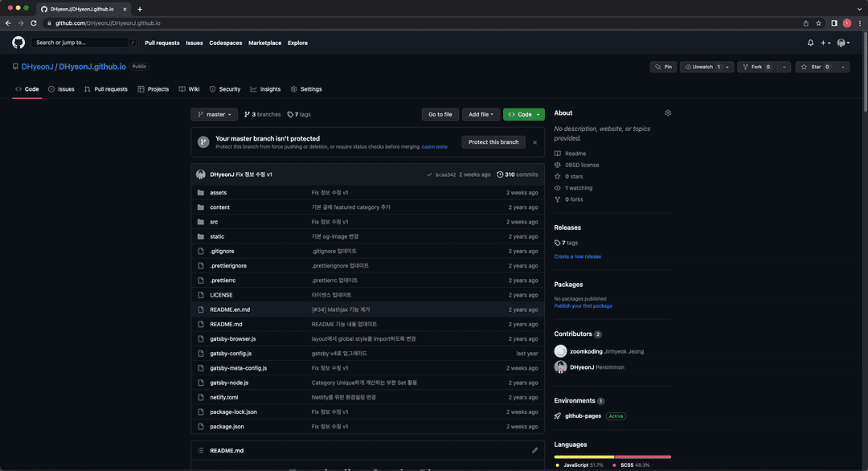Screen dimensions: 868x471
Task: Open package.json file
Action: (227, 427)
